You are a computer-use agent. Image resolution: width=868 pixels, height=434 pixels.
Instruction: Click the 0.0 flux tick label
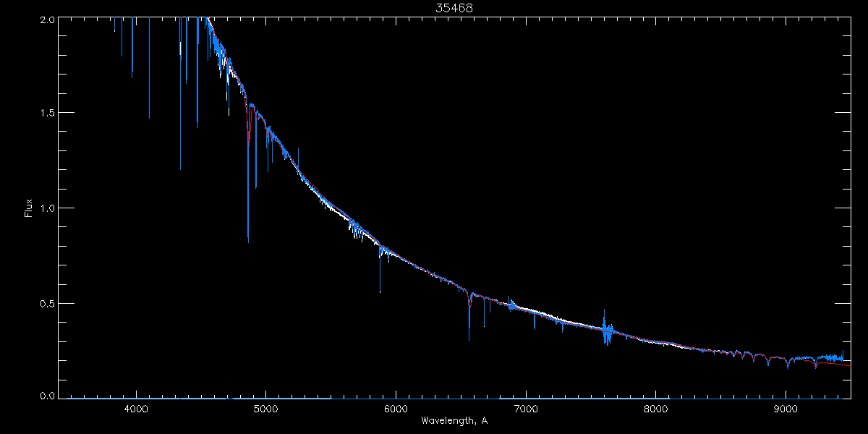[x=47, y=396]
